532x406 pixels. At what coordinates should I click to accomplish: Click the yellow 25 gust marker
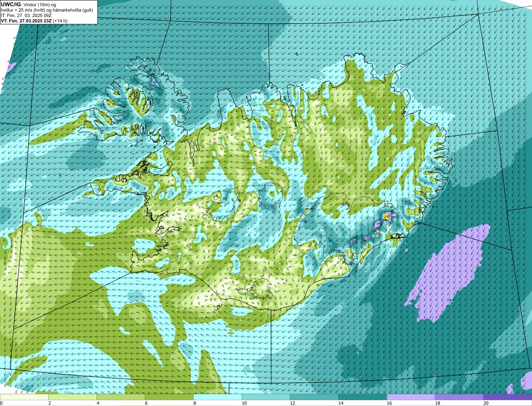click(x=387, y=216)
